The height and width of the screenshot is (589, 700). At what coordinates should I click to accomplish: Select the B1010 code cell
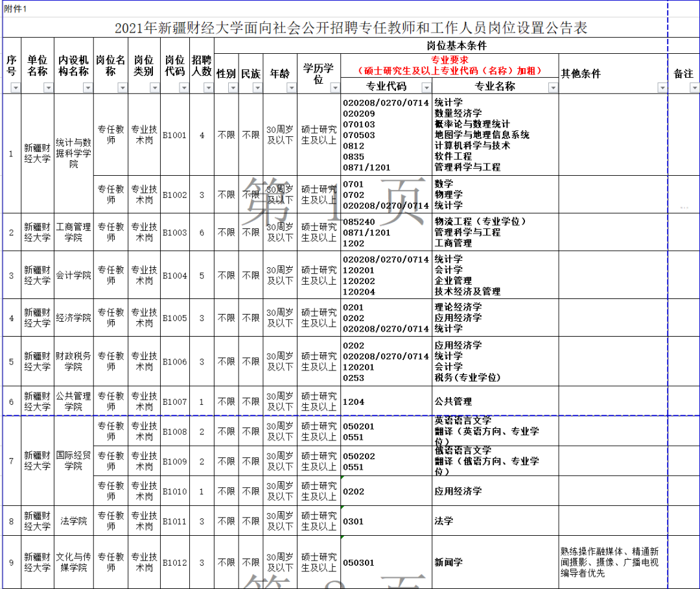click(174, 491)
